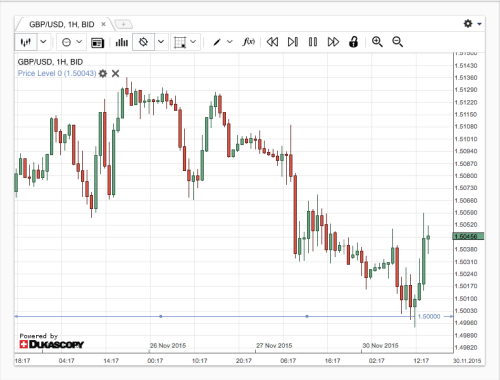500x380 pixels.
Task: Expand the chart type dropdown arrow
Action: [43, 42]
